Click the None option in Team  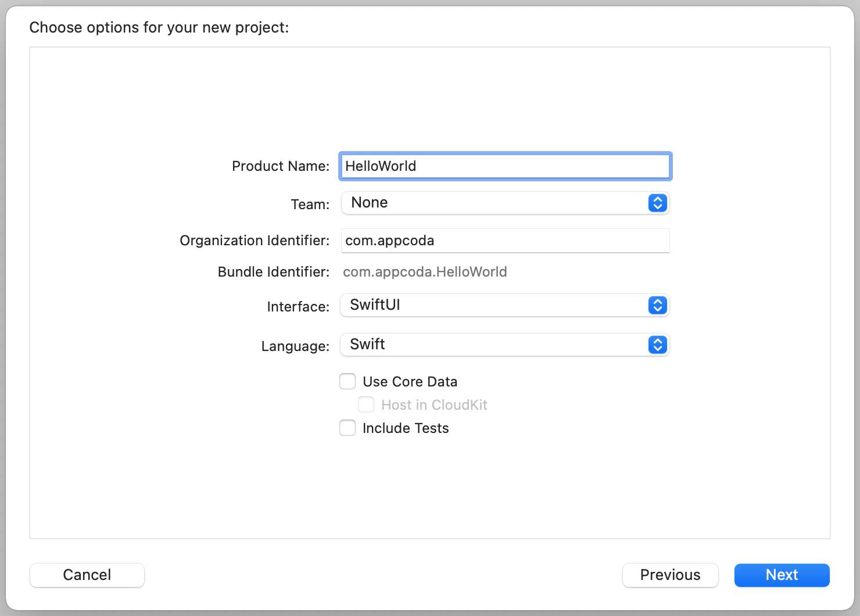[369, 202]
